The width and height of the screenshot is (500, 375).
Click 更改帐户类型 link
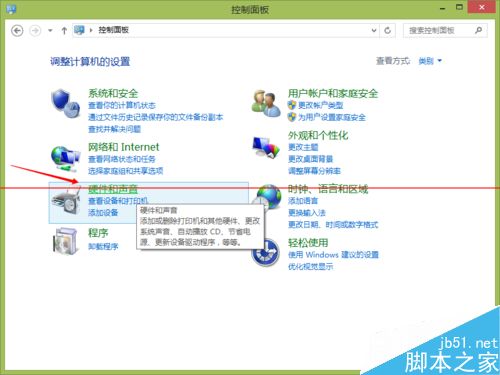click(320, 105)
